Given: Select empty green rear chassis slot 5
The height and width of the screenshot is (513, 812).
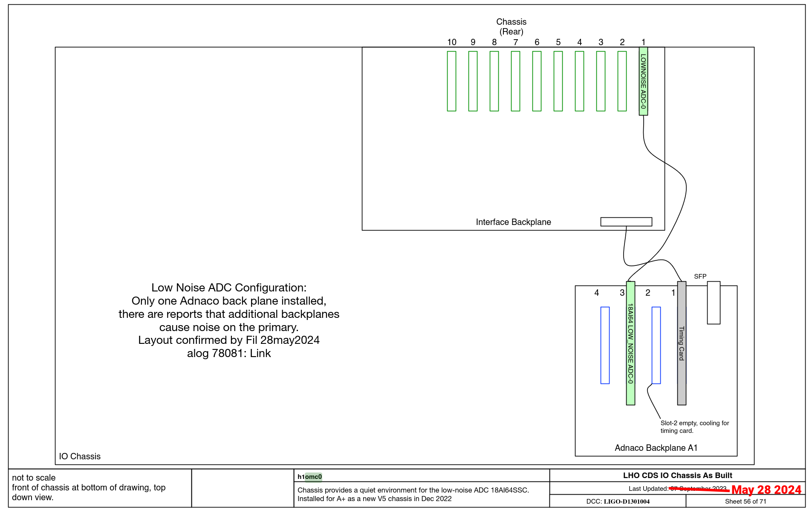Looking at the screenshot, I should tap(558, 81).
